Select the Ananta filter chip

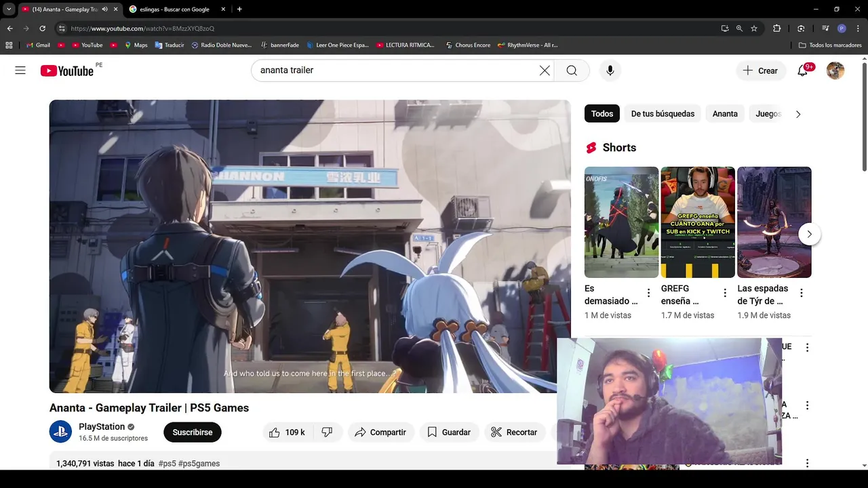pyautogui.click(x=725, y=114)
